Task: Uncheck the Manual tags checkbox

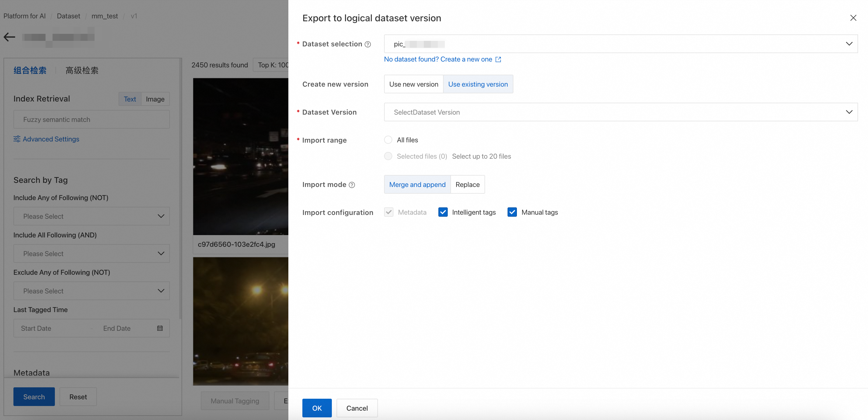Action: pyautogui.click(x=512, y=212)
